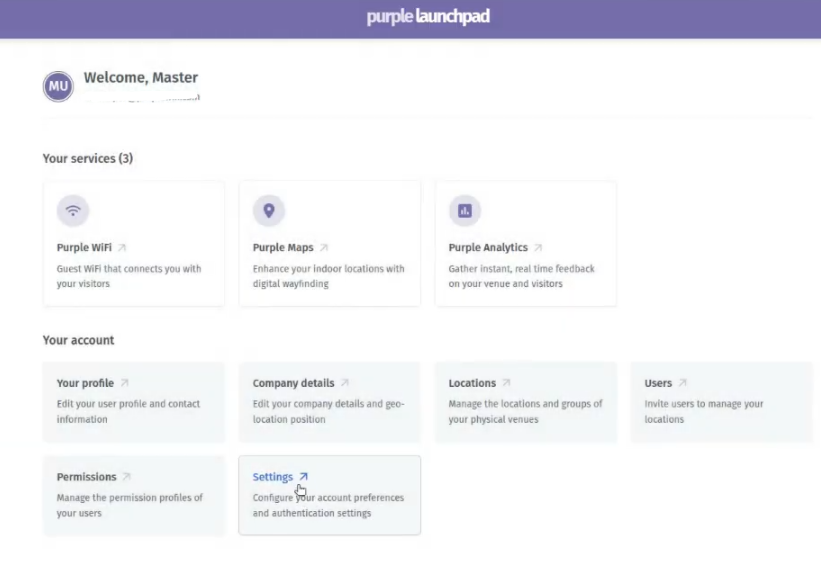The width and height of the screenshot is (821, 581).
Task: Click the arrow icon beside Your profile
Action: click(125, 383)
